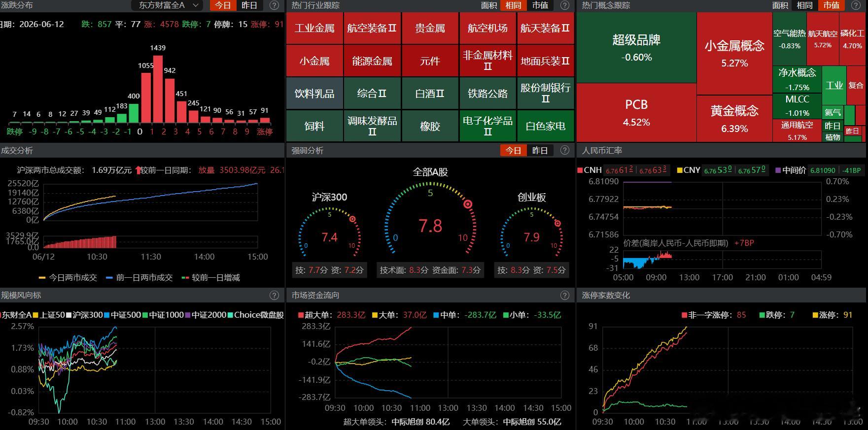
Task: Select 相同 mode in 热门行业跟踪
Action: pos(513,5)
